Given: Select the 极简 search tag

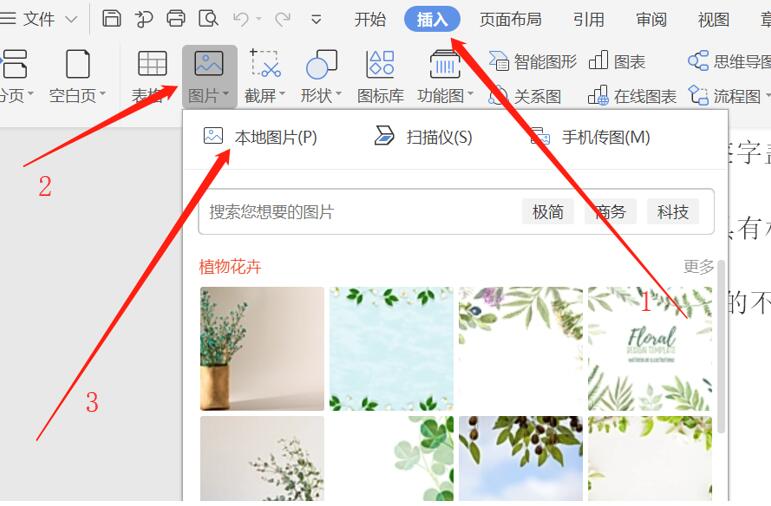Looking at the screenshot, I should [548, 212].
